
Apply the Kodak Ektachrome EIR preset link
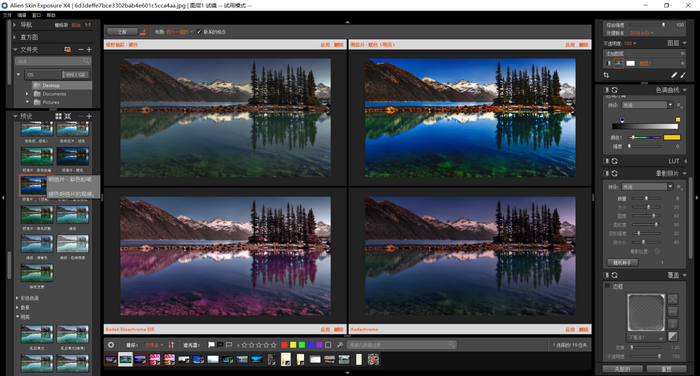[x=325, y=329]
